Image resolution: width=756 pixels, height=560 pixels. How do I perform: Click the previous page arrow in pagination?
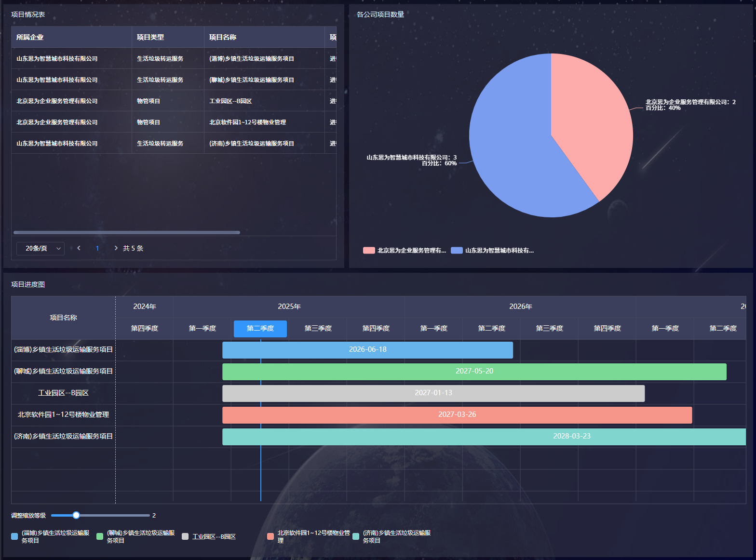pos(79,248)
